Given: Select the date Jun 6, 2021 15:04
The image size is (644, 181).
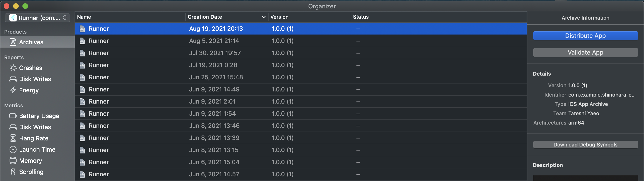Looking at the screenshot, I should pos(214,162).
